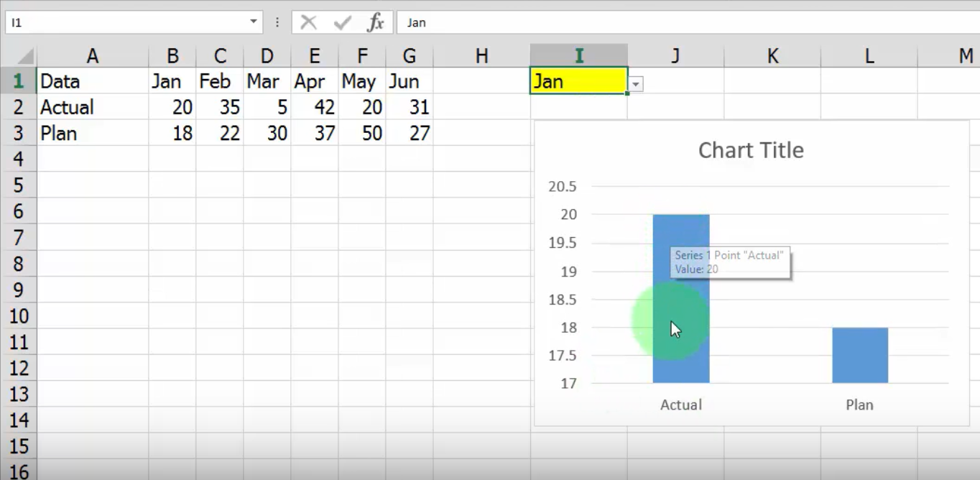Click the Cancel X icon in formula bar
Image resolution: width=980 pixels, height=480 pixels.
pos(309,22)
